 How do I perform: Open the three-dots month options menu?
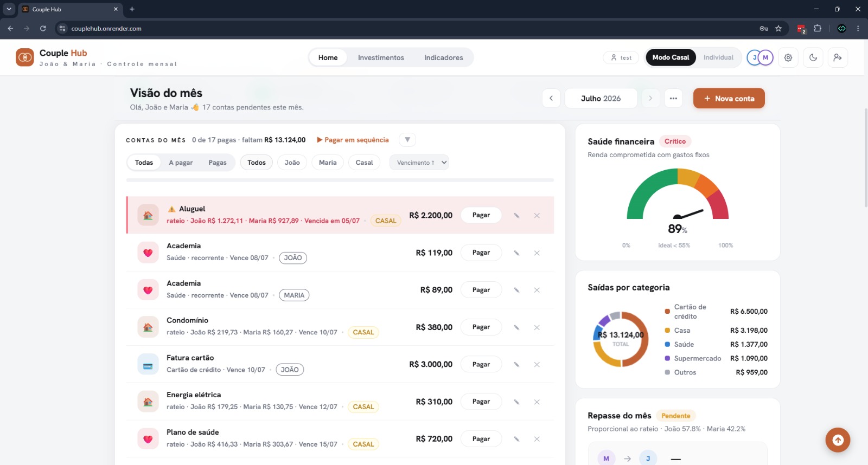(673, 98)
